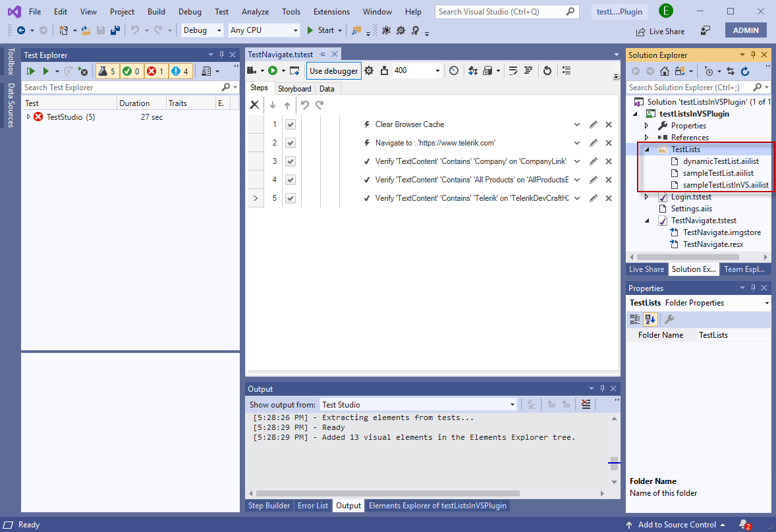Expand step 1 Clear Browser Cache chevron
Image resolution: width=776 pixels, height=532 pixels.
tap(577, 124)
